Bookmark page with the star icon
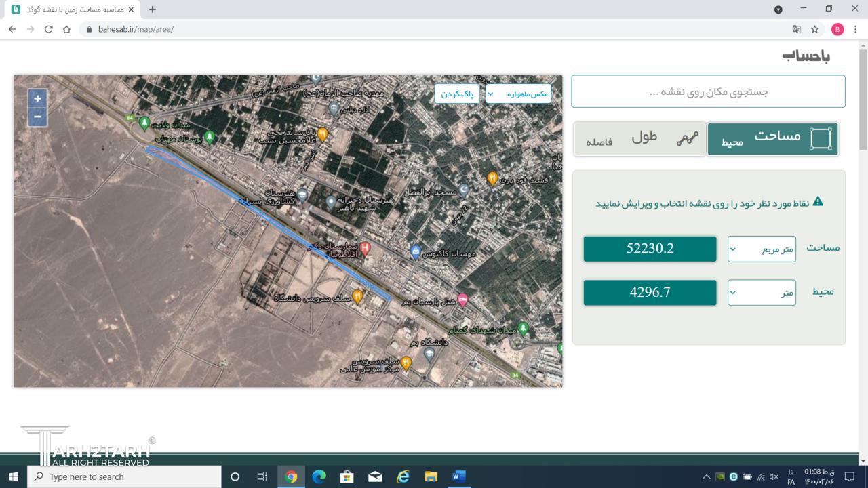Viewport: 868px width, 488px height. pos(815,29)
